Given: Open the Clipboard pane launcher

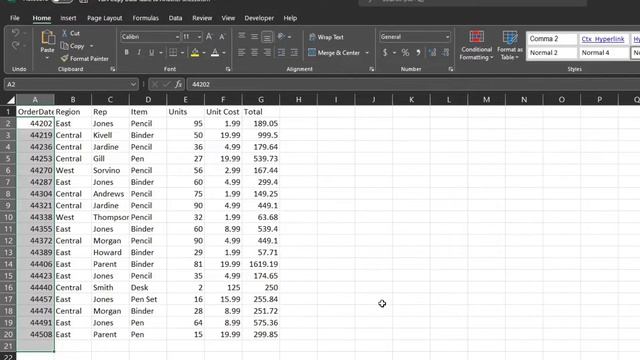Looking at the screenshot, I should coord(113,69).
